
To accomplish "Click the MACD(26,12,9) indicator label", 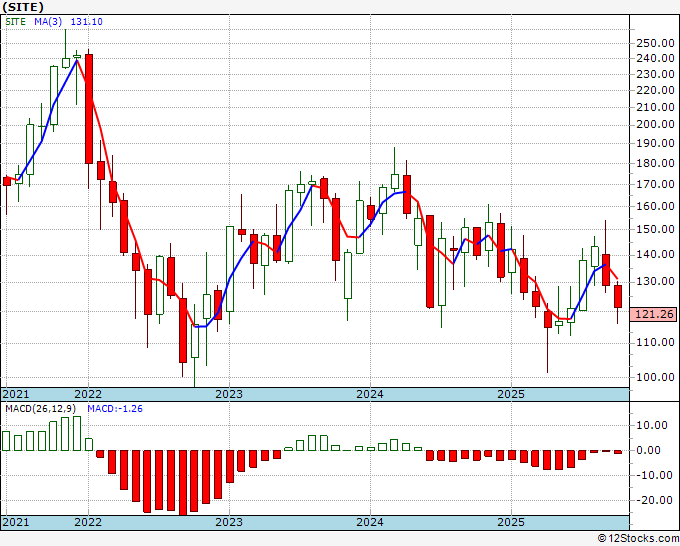I will pos(41,409).
